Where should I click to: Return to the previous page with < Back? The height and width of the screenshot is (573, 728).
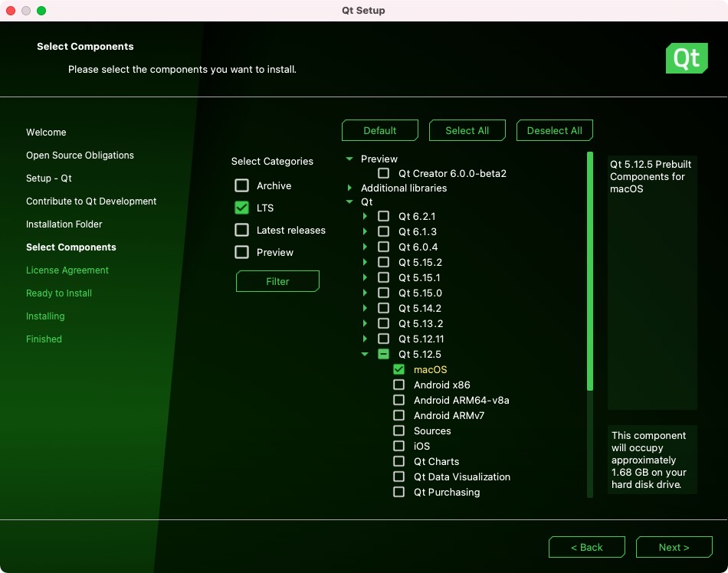click(586, 547)
